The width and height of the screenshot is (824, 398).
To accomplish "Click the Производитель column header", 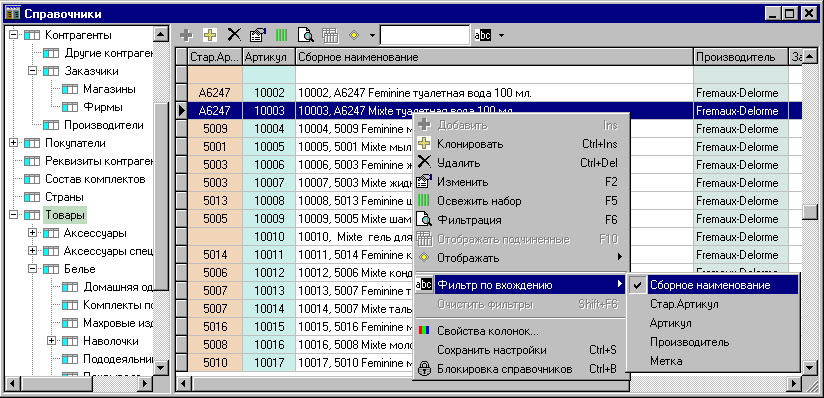I will pyautogui.click(x=741, y=57).
